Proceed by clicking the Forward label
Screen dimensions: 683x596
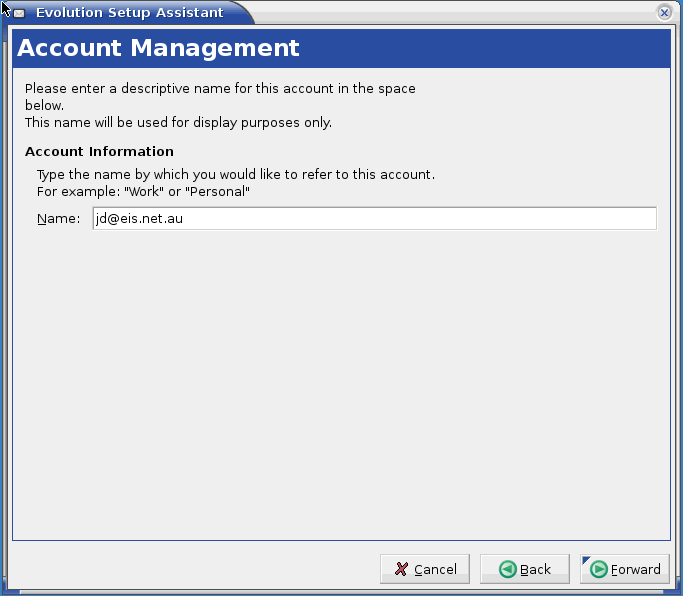636,570
